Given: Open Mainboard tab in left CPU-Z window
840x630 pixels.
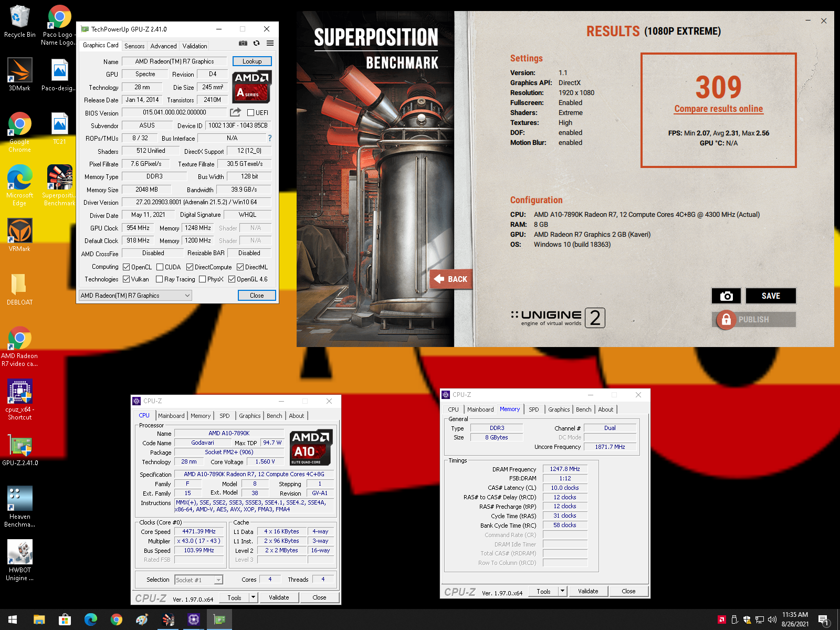Looking at the screenshot, I should point(171,416).
